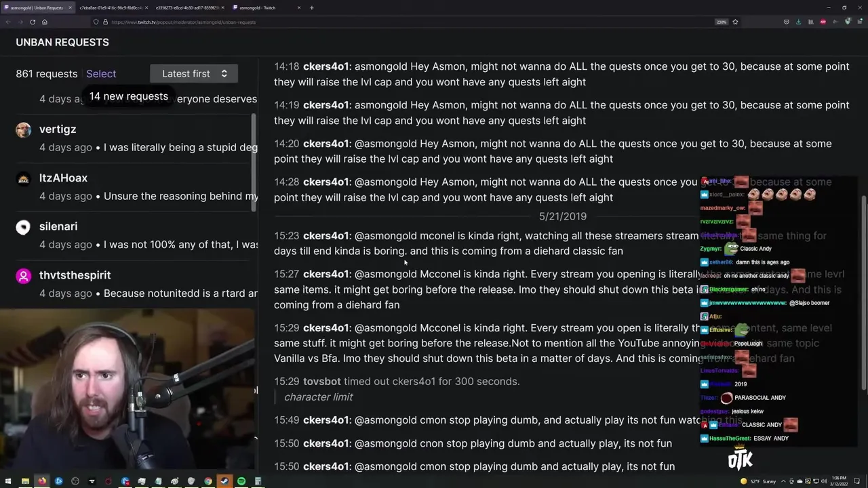Viewport: 868px width, 488px height.
Task: Click silenari's profile avatar icon
Action: pos(24,228)
